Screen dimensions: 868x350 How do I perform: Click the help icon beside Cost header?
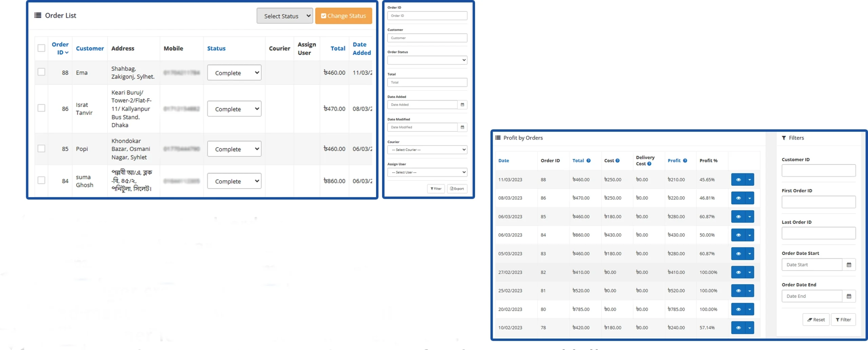(617, 161)
